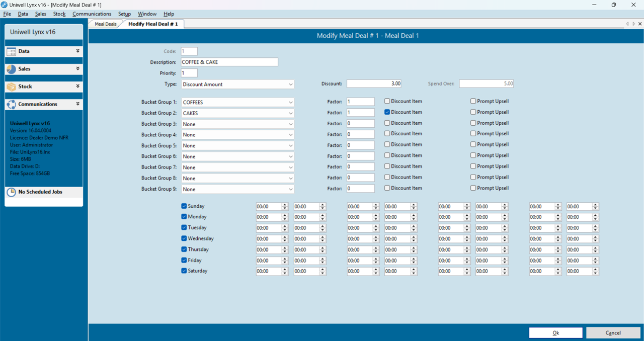Click the Data panel icon in sidebar
The image size is (644, 341).
click(11, 51)
